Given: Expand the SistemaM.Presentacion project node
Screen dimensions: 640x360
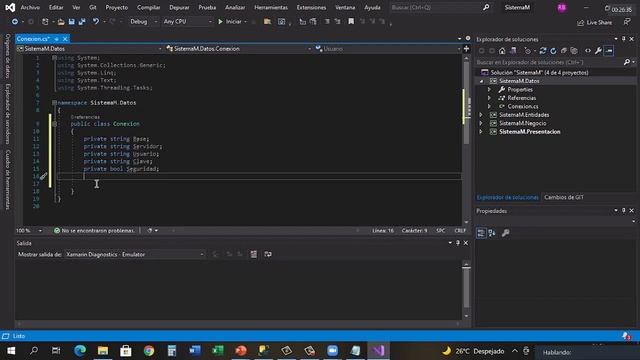Looking at the screenshot, I should (481, 132).
